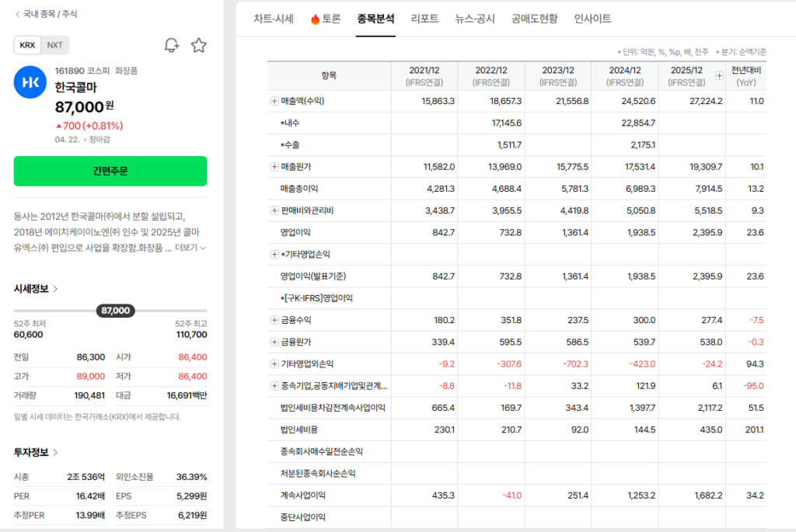Screen dimensions: 796x532
Task: Click the price alert bell icon
Action: click(172, 45)
